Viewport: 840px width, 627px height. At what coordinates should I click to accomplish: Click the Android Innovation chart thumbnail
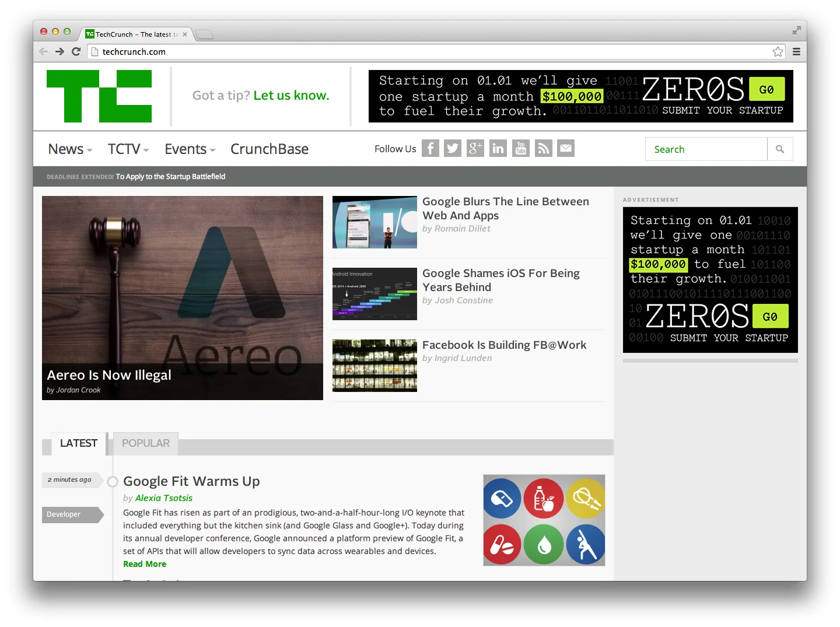(374, 294)
